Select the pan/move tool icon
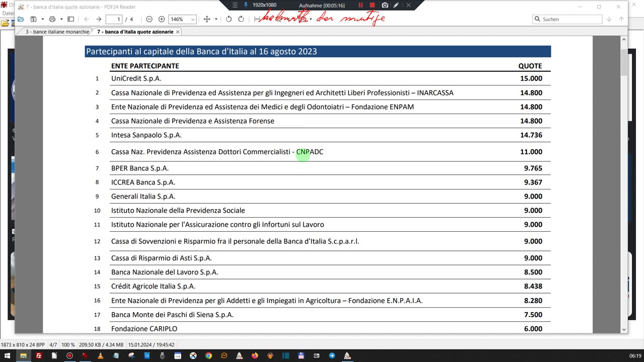This screenshot has width=644, height=362. [x=207, y=19]
